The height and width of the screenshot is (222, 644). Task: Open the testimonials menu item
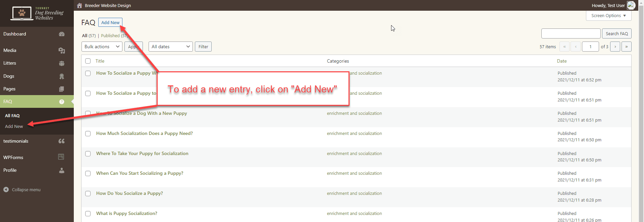(x=37, y=141)
